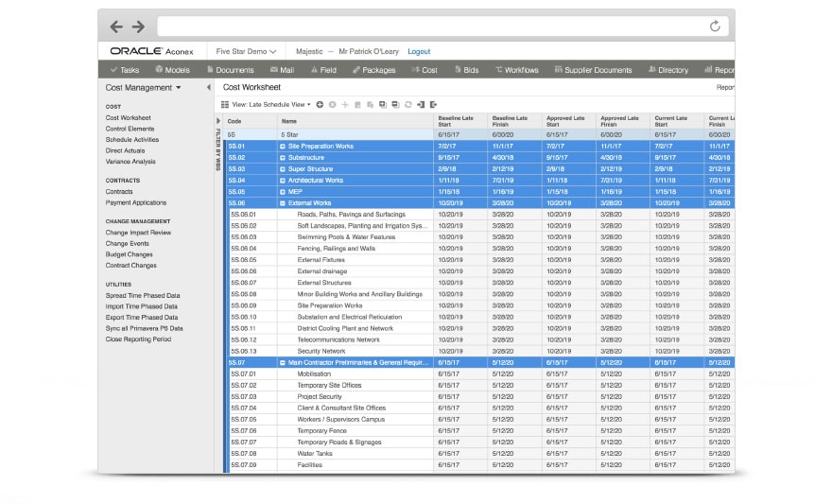This screenshot has height=504, width=832.
Task: Expand the Filter by WBS panel
Action: point(218,121)
